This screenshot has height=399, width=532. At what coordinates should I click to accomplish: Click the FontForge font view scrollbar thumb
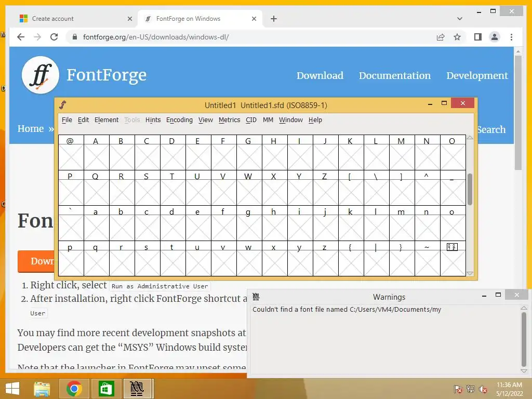(x=470, y=189)
